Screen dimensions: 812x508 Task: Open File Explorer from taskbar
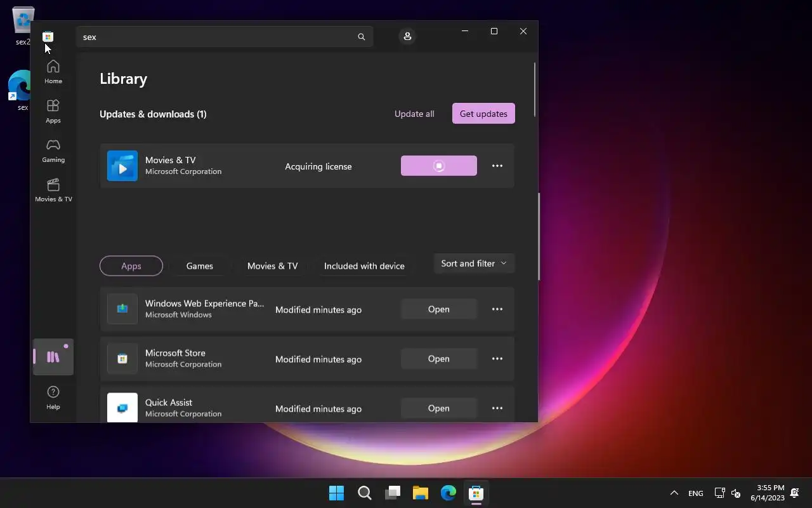click(421, 493)
